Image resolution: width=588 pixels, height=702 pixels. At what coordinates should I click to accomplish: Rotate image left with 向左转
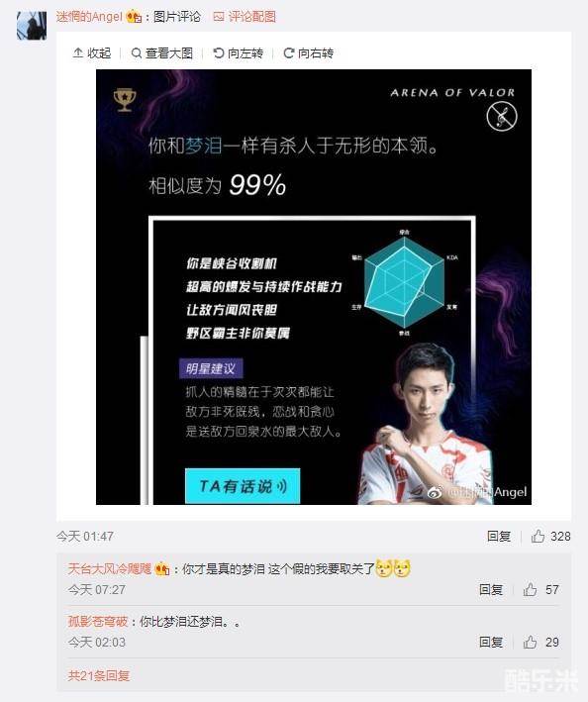pos(238,53)
